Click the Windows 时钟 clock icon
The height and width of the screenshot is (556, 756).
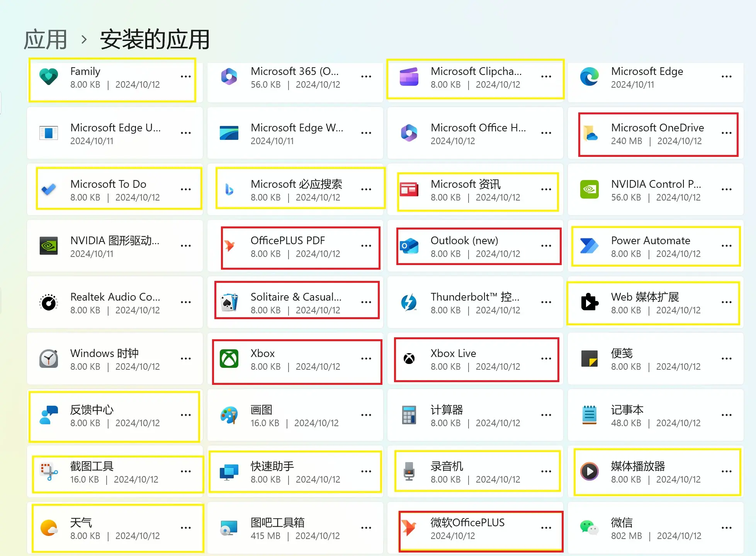pyautogui.click(x=49, y=359)
